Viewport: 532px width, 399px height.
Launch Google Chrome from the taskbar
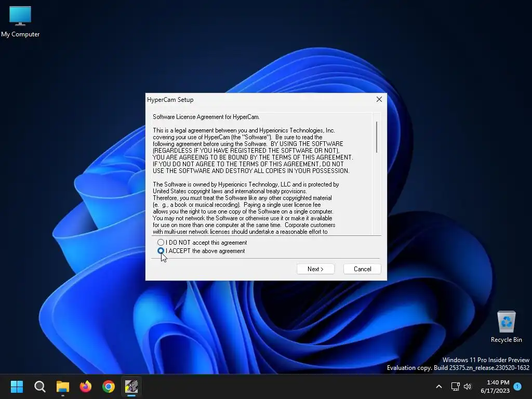pyautogui.click(x=109, y=387)
